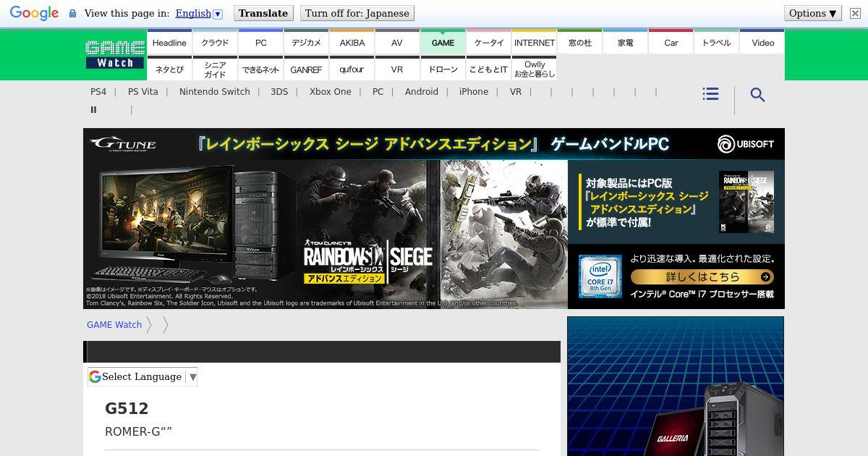Screen dimensions: 868x456
Task: Click the Intel Core i7 badge
Action: [x=600, y=276]
